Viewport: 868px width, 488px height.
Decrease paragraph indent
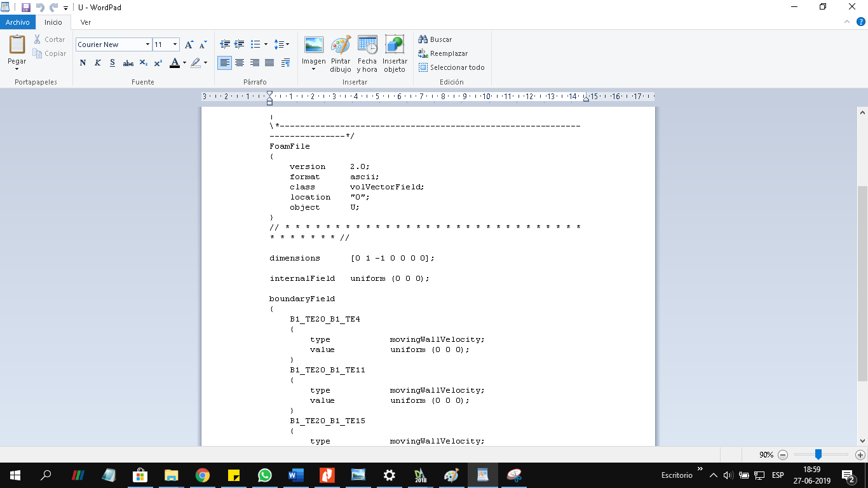tap(224, 44)
